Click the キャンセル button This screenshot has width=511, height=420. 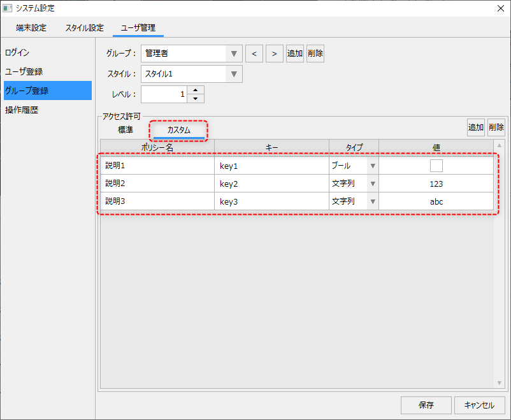[x=479, y=405]
